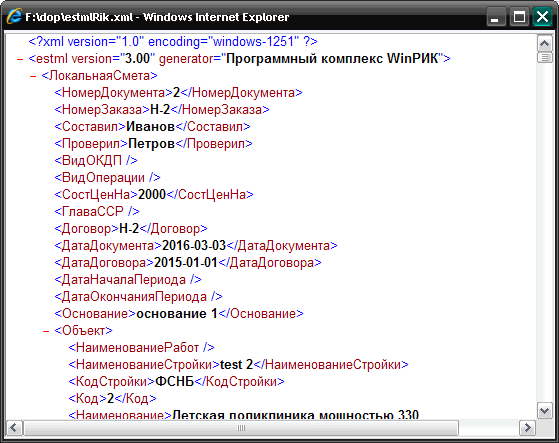Minimize the Internet Explorer window
This screenshot has height=443, width=559.
496,17
